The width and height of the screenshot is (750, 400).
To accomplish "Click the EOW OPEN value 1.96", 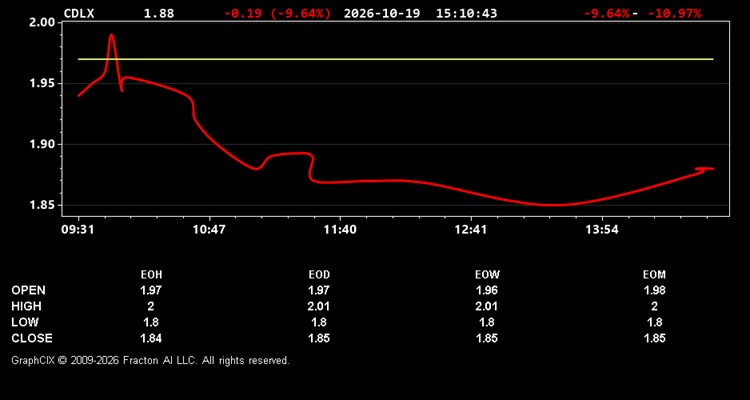I will (487, 290).
